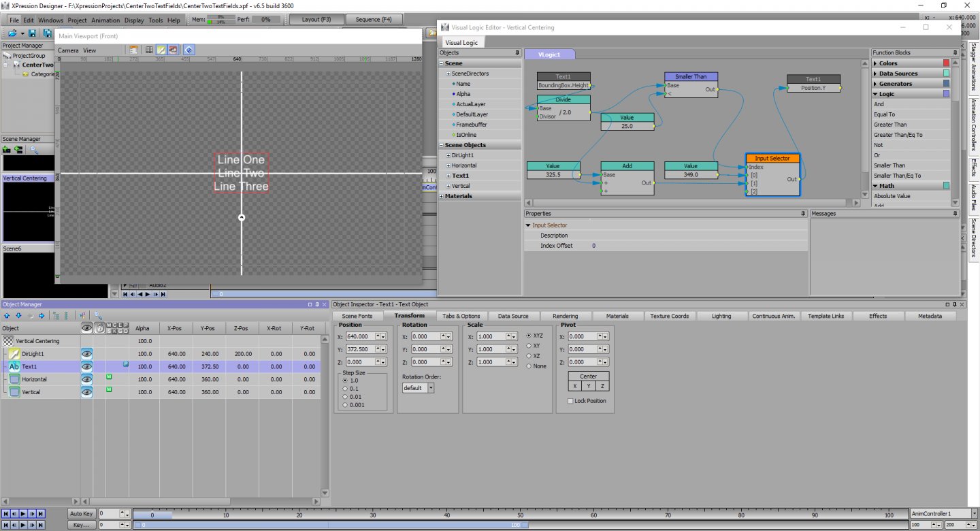Viewport: 980px width, 531px height.
Task: Click the timeline scrubber at frame 50
Action: click(x=521, y=514)
